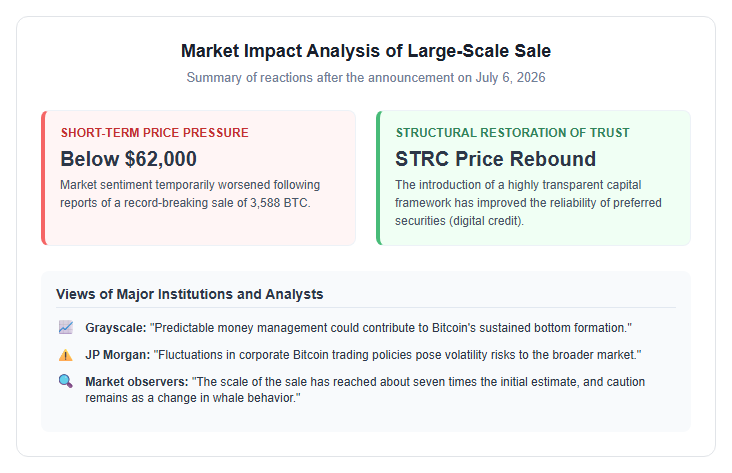Click the red accent bar of the price pressure card
732x473 pixels.
pos(43,178)
